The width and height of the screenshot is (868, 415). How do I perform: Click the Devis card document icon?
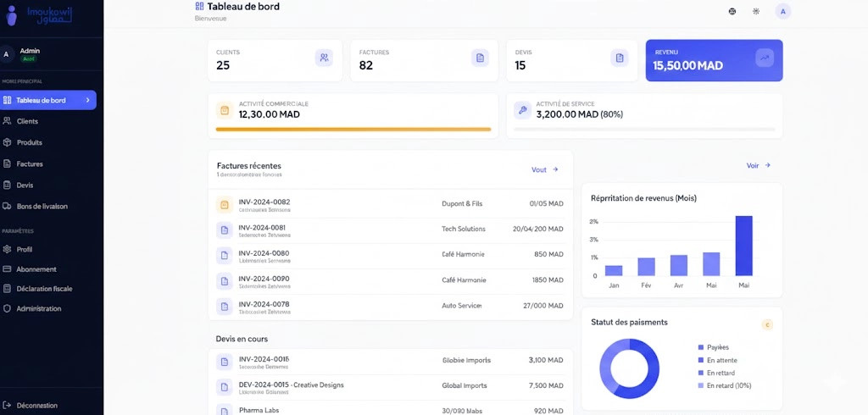pos(620,58)
